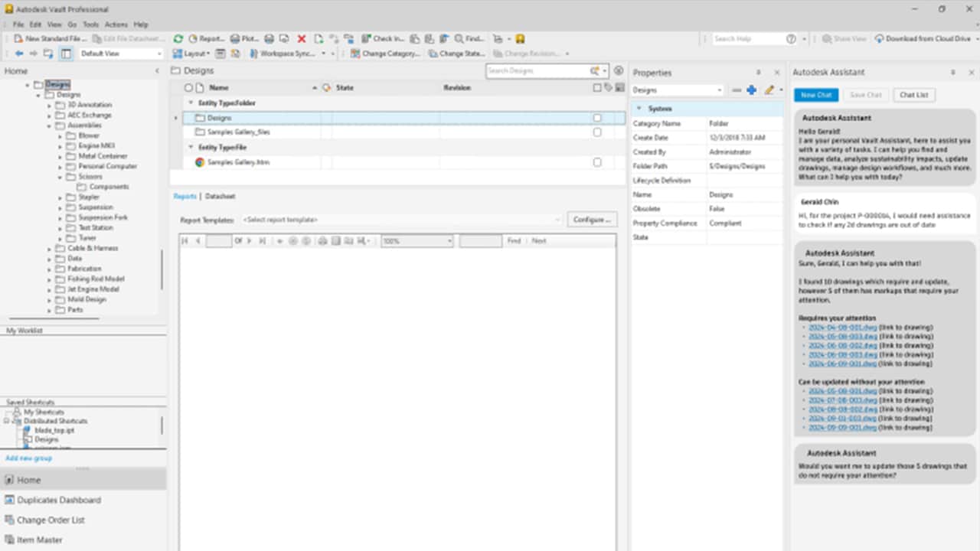Viewport: 980px width, 551px height.
Task: Open the report template selection dropdown
Action: point(401,220)
